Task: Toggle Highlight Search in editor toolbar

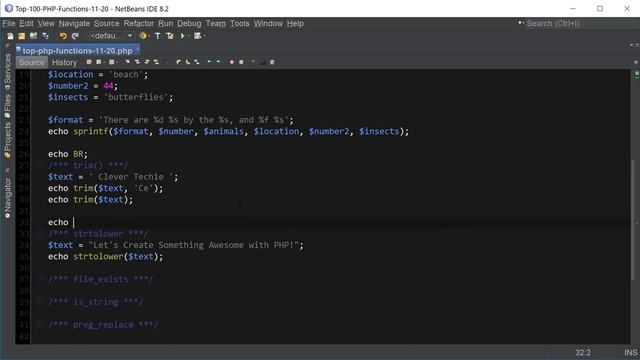Action: (156, 62)
